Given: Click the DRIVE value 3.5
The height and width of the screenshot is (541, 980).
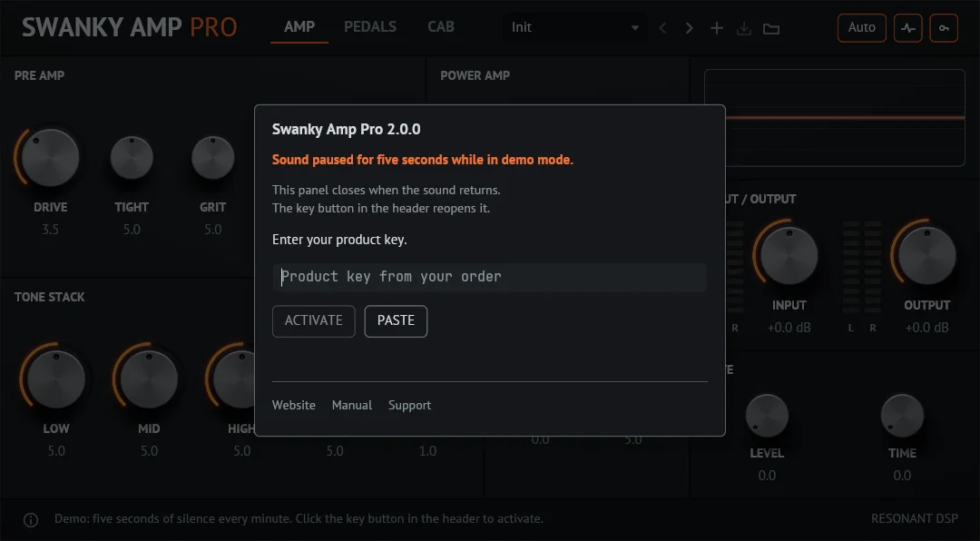Looking at the screenshot, I should (50, 230).
